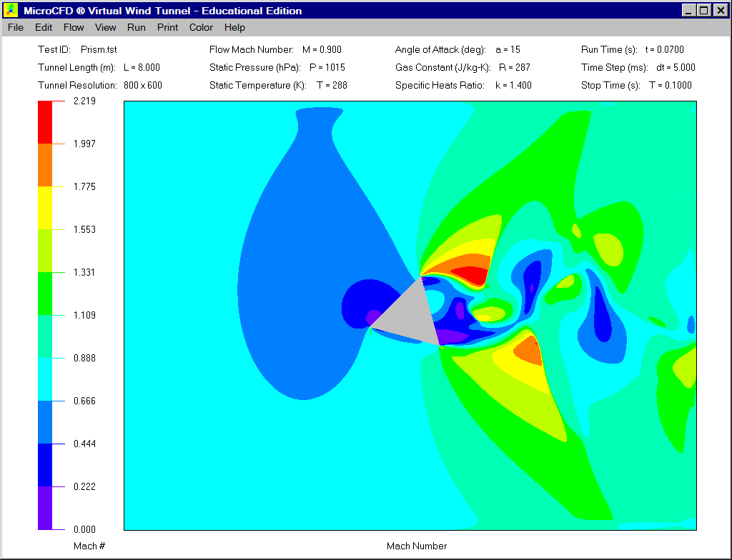Click the Flow Mach Number value M = 0.900
The width and height of the screenshot is (732, 560).
(322, 49)
